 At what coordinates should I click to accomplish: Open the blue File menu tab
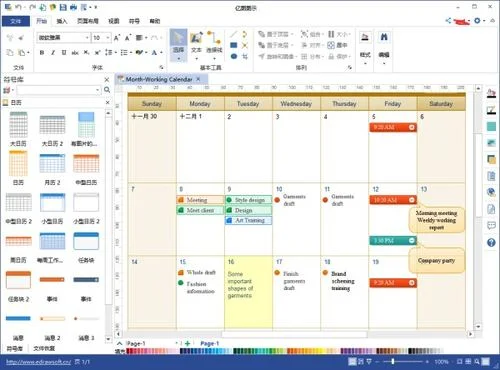pos(16,21)
